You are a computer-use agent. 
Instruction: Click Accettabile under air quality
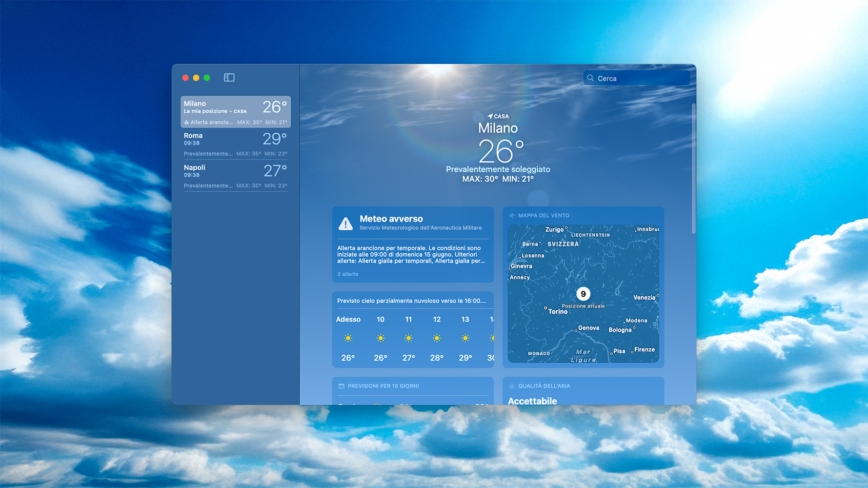(533, 401)
